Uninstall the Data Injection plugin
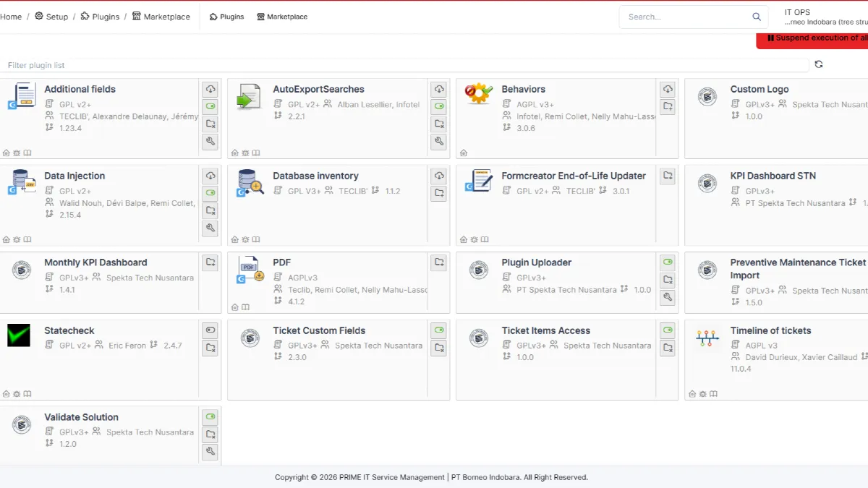Viewport: 868px width, 488px height. pos(210,211)
